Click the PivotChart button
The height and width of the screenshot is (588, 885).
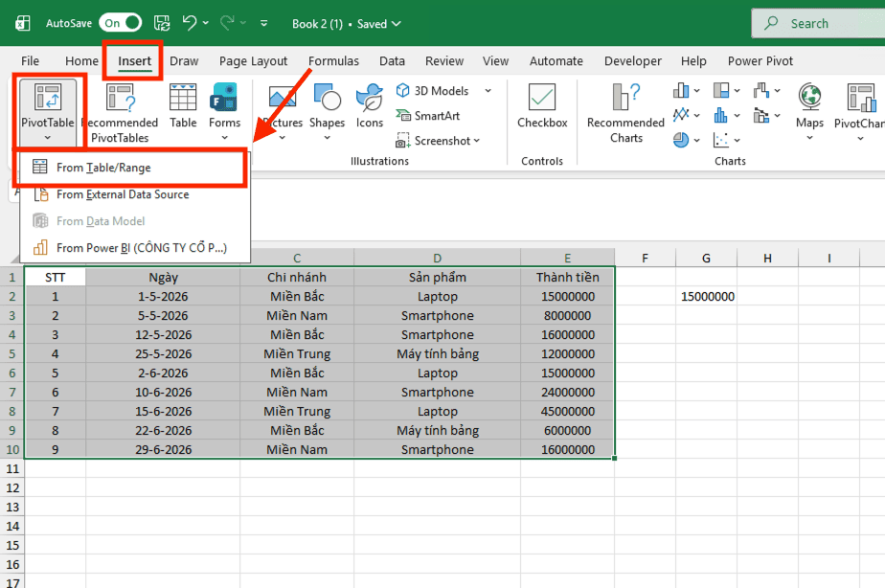(x=859, y=112)
